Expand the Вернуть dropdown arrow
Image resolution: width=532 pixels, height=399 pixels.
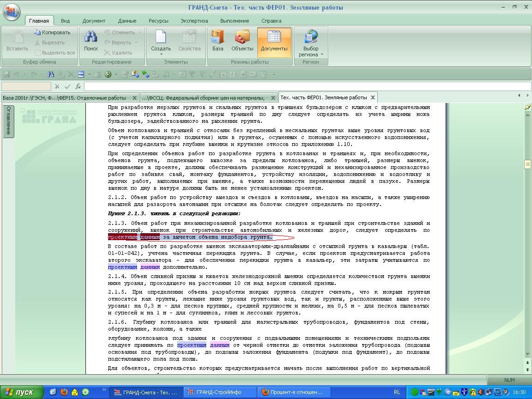pos(136,42)
